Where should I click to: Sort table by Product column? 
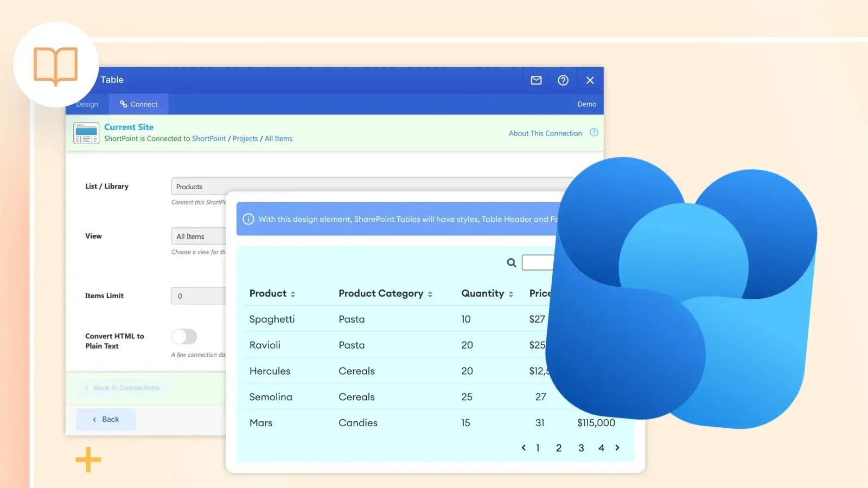tap(293, 294)
